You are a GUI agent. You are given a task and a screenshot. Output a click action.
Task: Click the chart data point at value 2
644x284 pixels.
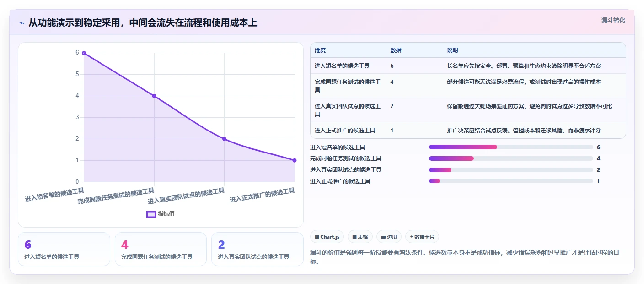pos(224,139)
